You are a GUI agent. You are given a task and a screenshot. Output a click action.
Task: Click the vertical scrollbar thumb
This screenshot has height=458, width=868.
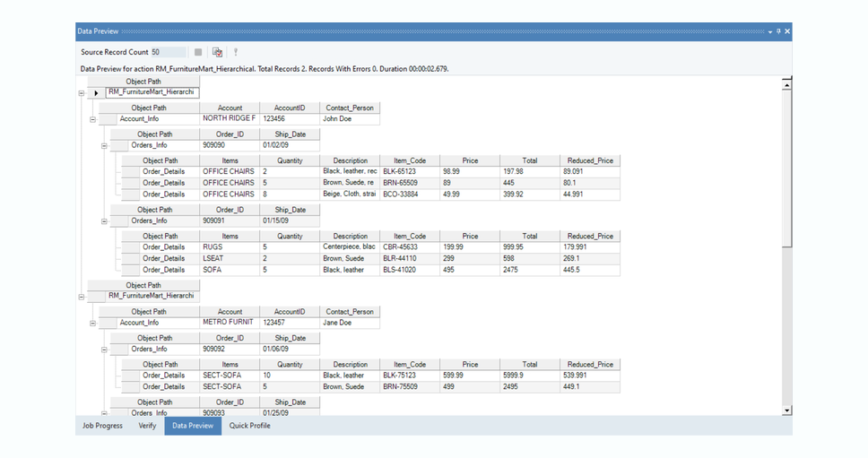(x=786, y=169)
